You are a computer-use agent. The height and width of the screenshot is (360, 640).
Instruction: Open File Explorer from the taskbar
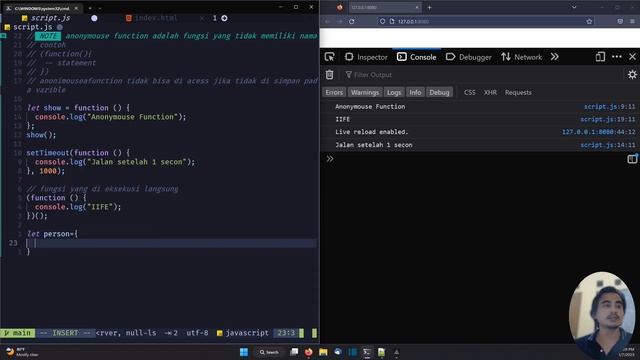[323, 352]
